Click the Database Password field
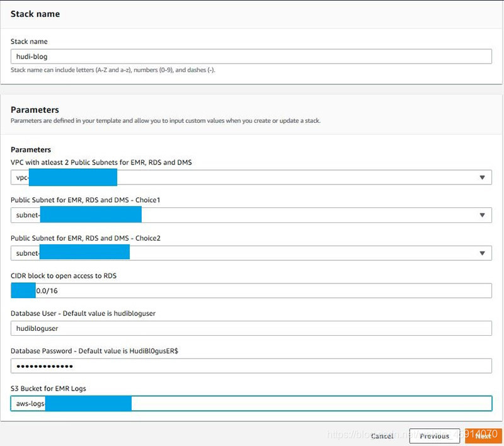This screenshot has height=446, width=504. click(x=251, y=366)
